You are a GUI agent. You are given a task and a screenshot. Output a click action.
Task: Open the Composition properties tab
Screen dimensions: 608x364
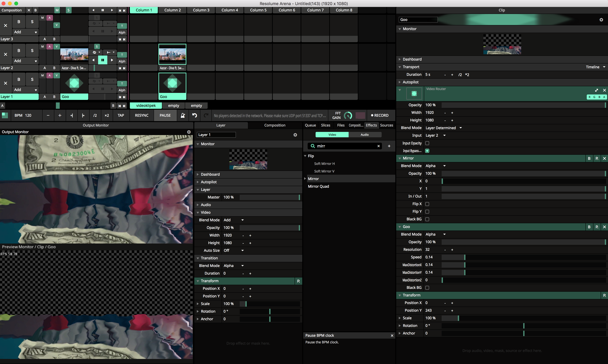[274, 125]
